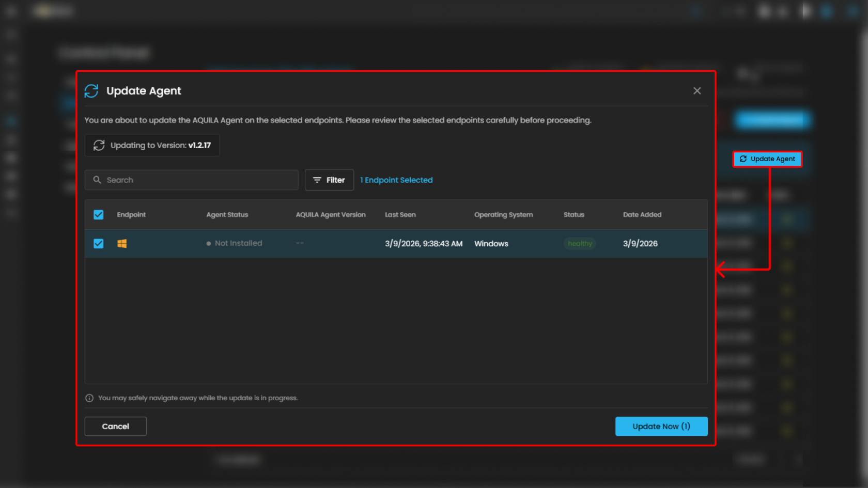Viewport: 868px width, 488px height.
Task: Uncheck the Windows endpoint row checkbox
Action: pyautogui.click(x=99, y=243)
